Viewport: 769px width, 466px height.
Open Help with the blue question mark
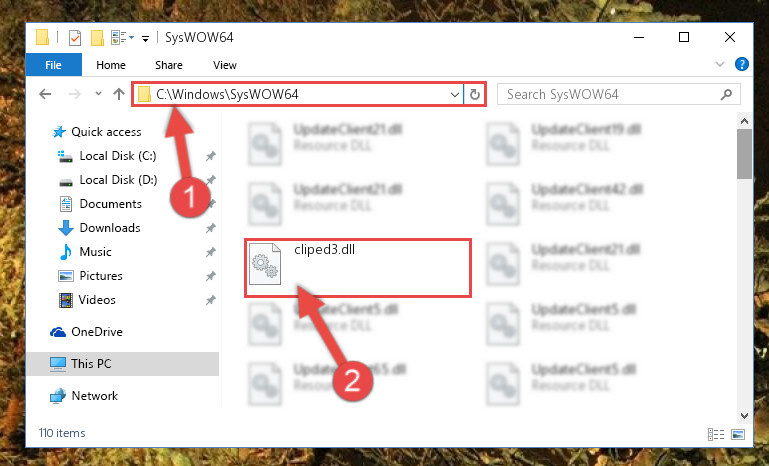742,64
